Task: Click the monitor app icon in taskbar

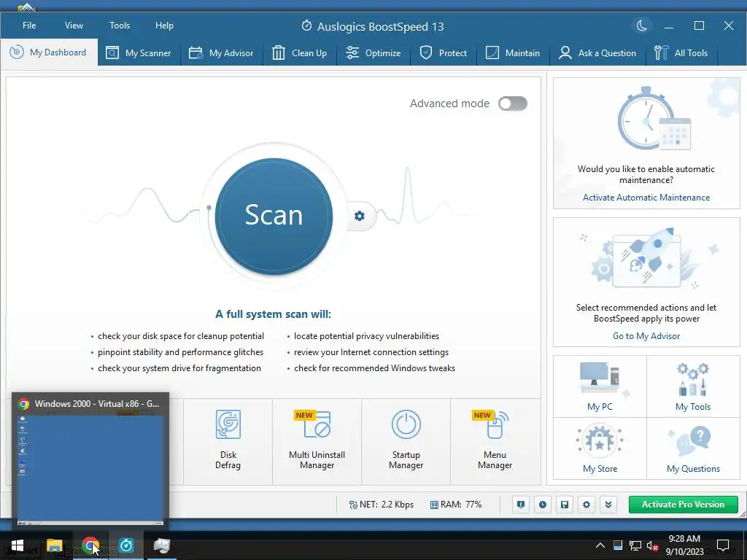Action: [161, 545]
